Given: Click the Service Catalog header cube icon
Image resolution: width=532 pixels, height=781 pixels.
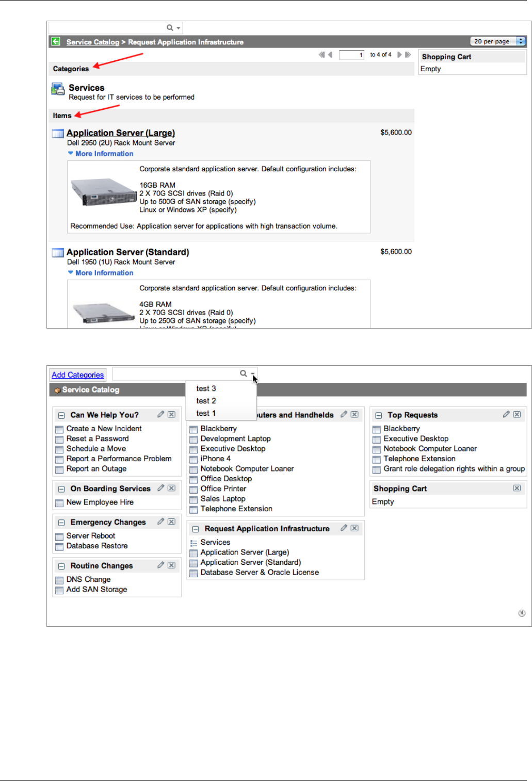Looking at the screenshot, I should 57,390.
